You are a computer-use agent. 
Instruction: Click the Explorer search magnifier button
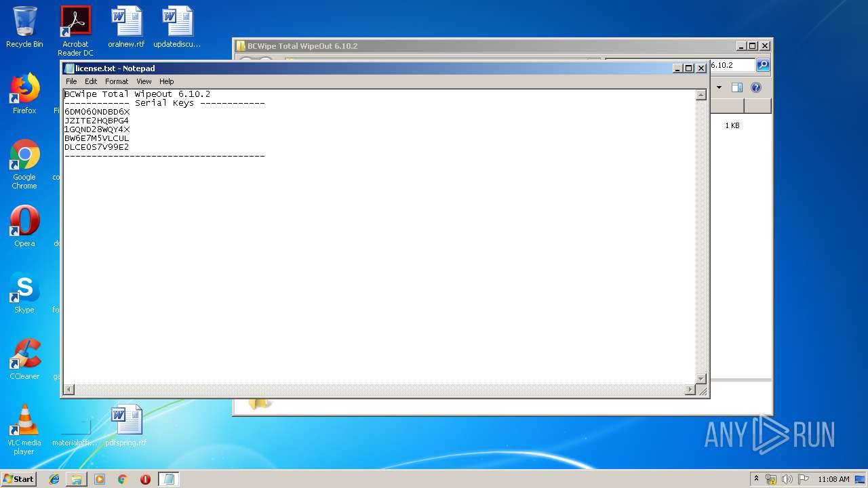(763, 65)
